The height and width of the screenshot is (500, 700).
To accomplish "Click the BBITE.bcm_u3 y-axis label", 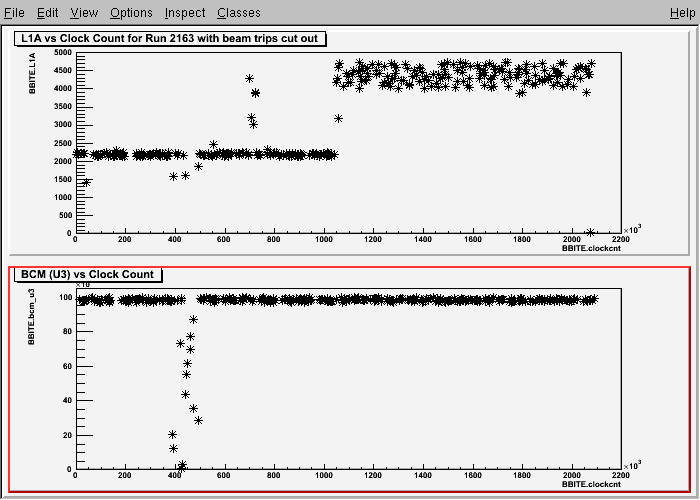I will coord(32,317).
